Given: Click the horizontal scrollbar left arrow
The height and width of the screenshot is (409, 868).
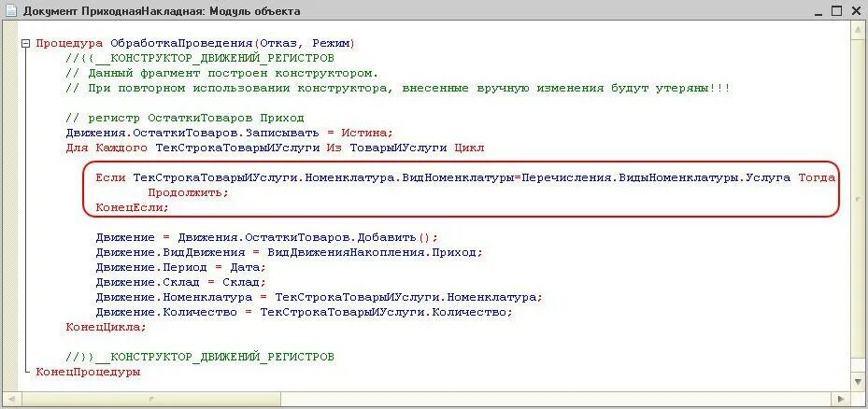Looking at the screenshot, I should [11, 399].
